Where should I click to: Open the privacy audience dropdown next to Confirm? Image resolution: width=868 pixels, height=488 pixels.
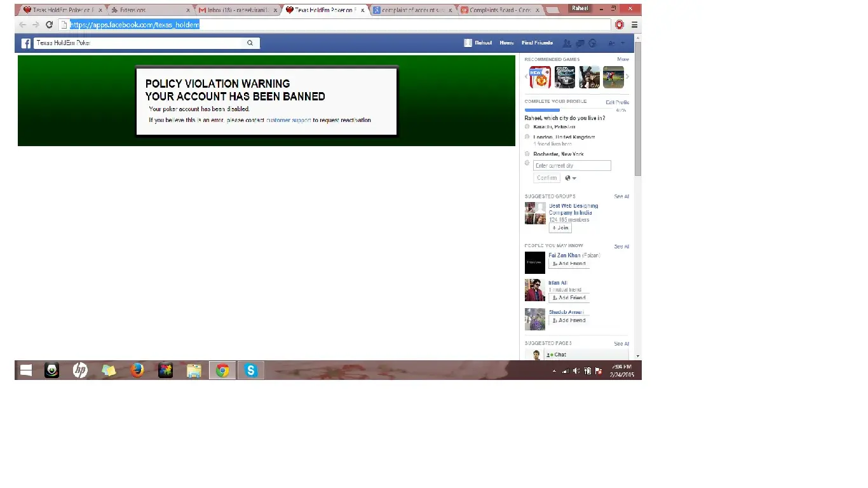[x=571, y=179]
